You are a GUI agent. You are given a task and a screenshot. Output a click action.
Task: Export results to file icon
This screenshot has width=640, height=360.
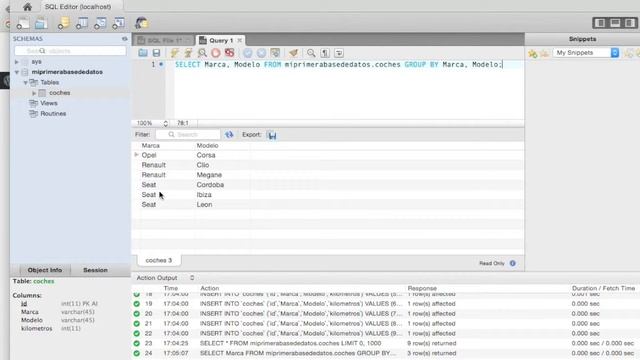tap(272, 135)
